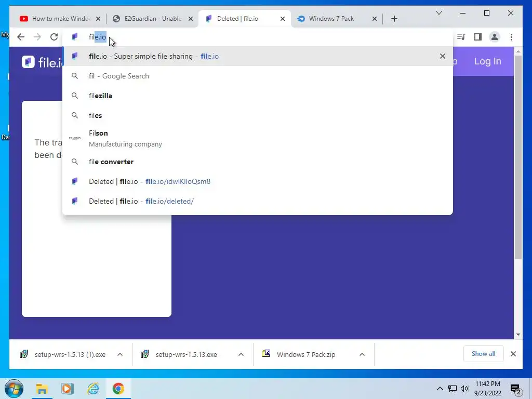Open the Windows Start menu orb
The width and height of the screenshot is (532, 399).
[x=14, y=389]
